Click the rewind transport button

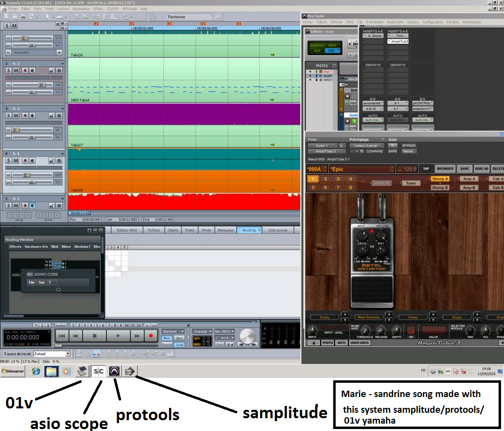75,336
